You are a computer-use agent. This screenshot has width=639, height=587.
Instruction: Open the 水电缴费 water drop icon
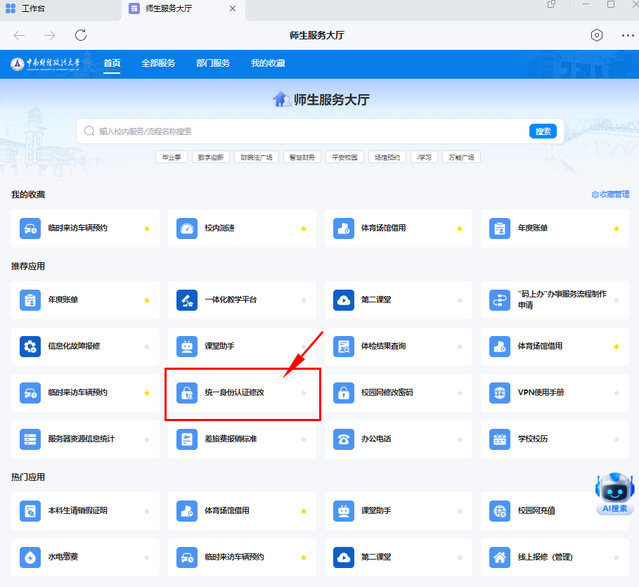point(29,557)
